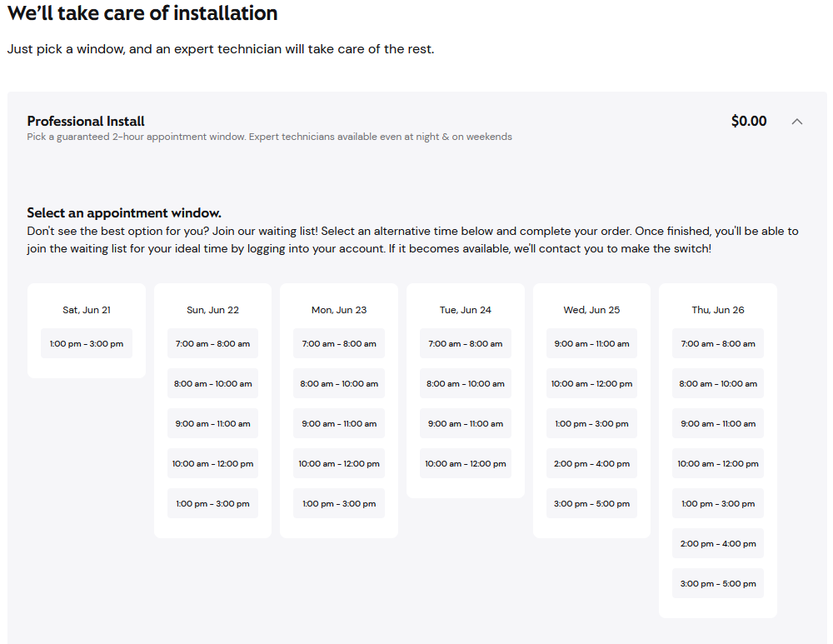Choose Sun, Jun 22 7:00 am - 8:00 am slot
Image resolution: width=833 pixels, height=644 pixels.
[212, 343]
